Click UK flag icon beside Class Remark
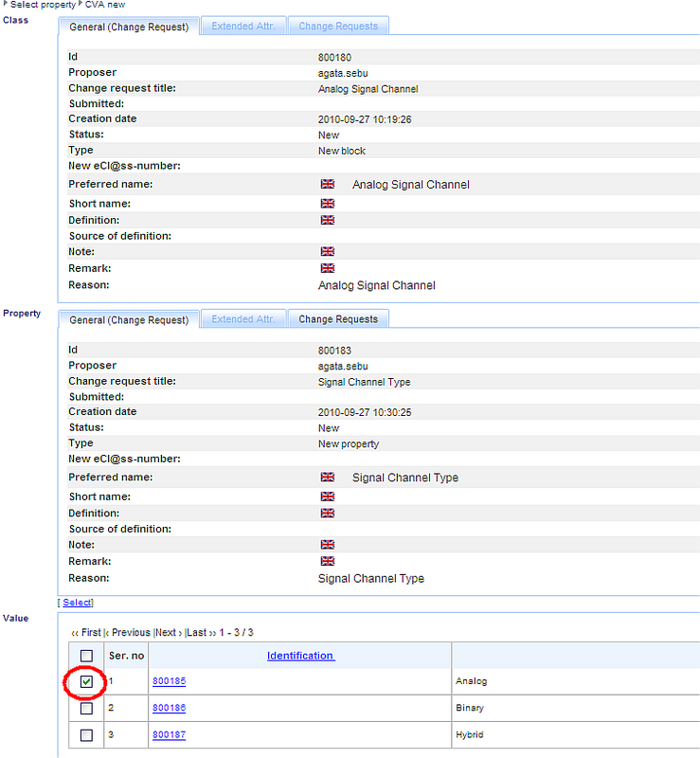700x758 pixels. click(328, 268)
